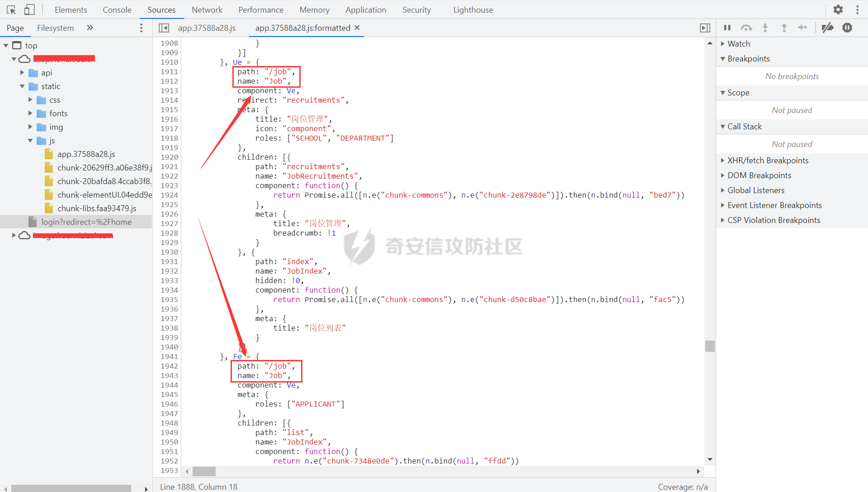This screenshot has height=492, width=868.
Task: Click customize DevTools three-dot menu
Action: click(857, 9)
